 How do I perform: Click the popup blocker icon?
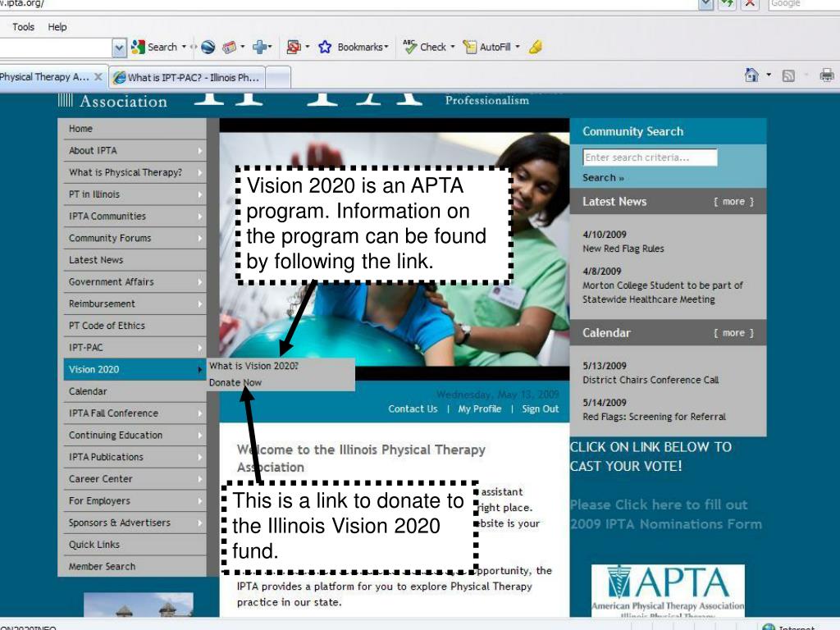coord(294,47)
